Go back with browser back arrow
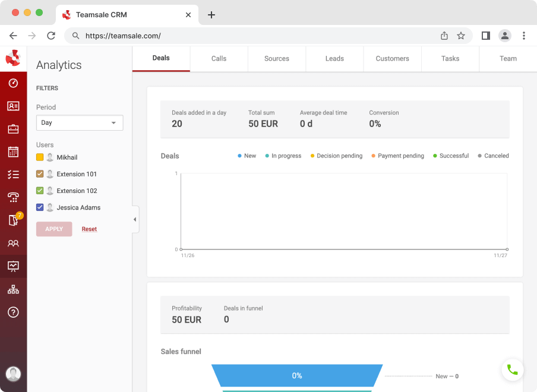Image resolution: width=537 pixels, height=392 pixels. click(x=13, y=36)
